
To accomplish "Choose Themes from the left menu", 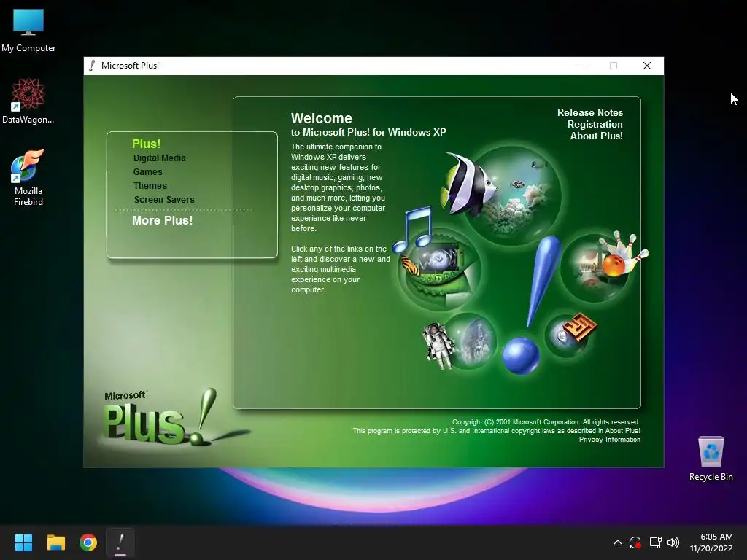I will click(150, 186).
